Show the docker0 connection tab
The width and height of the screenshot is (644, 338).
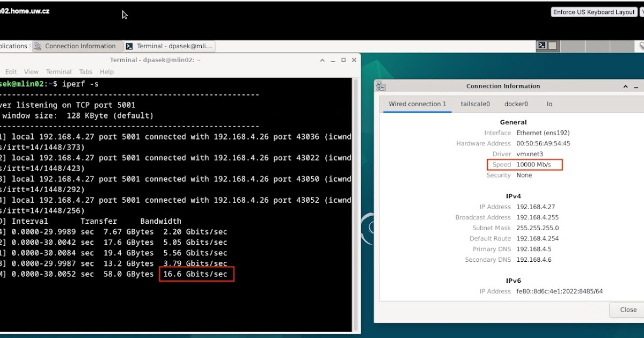516,104
